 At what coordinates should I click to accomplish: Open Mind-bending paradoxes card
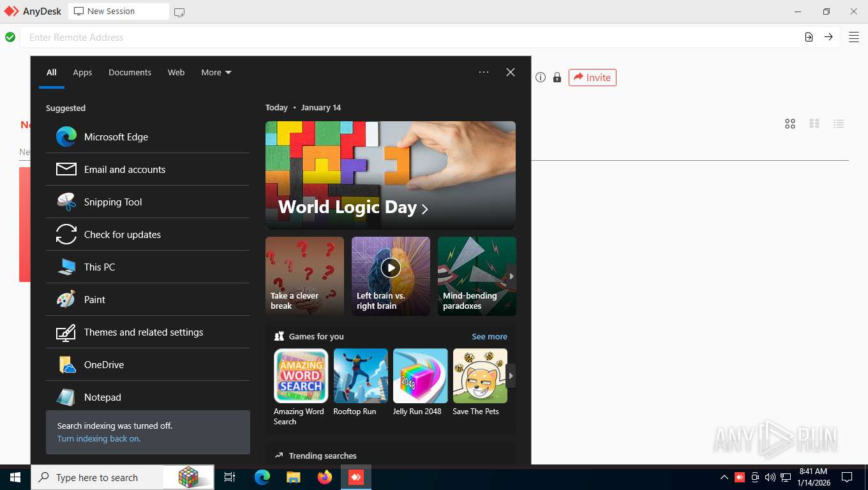tap(477, 276)
